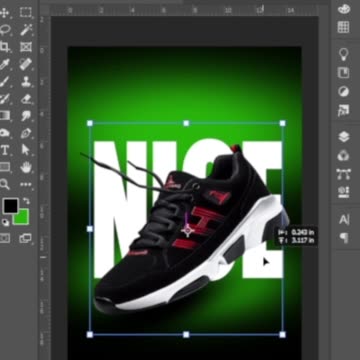This screenshot has width=360, height=360.
Task: Click the bottom-right transform handle
Action: (283, 334)
